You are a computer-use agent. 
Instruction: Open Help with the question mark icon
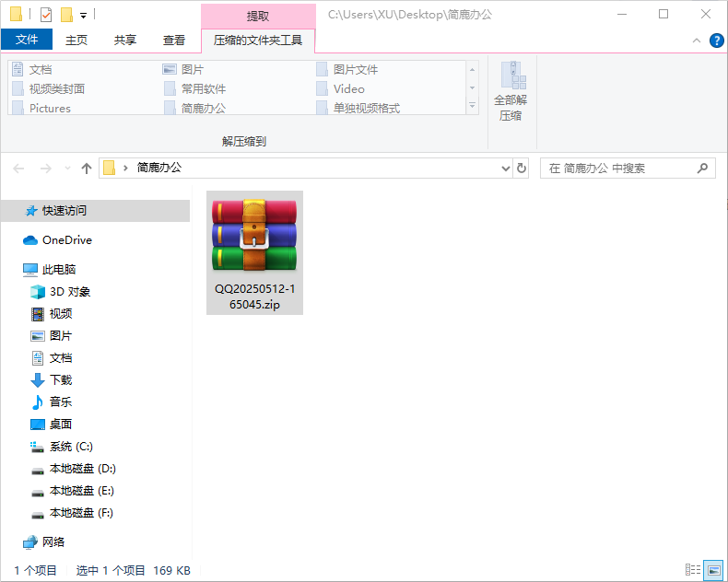coord(716,41)
